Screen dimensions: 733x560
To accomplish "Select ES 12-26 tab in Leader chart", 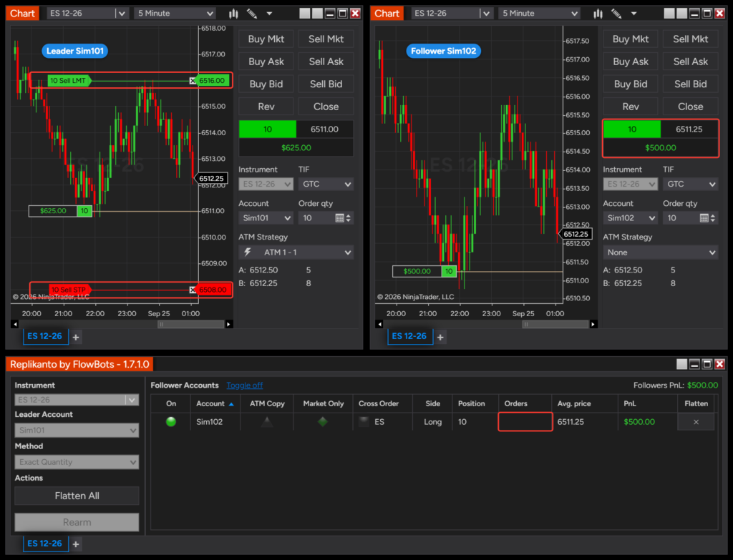I will [x=45, y=336].
